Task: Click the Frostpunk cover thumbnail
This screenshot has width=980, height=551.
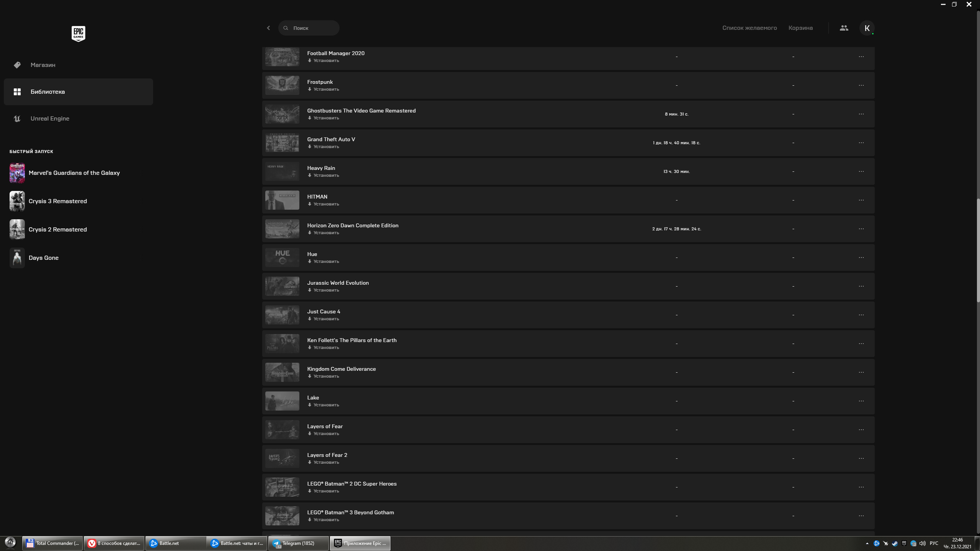Action: click(282, 85)
